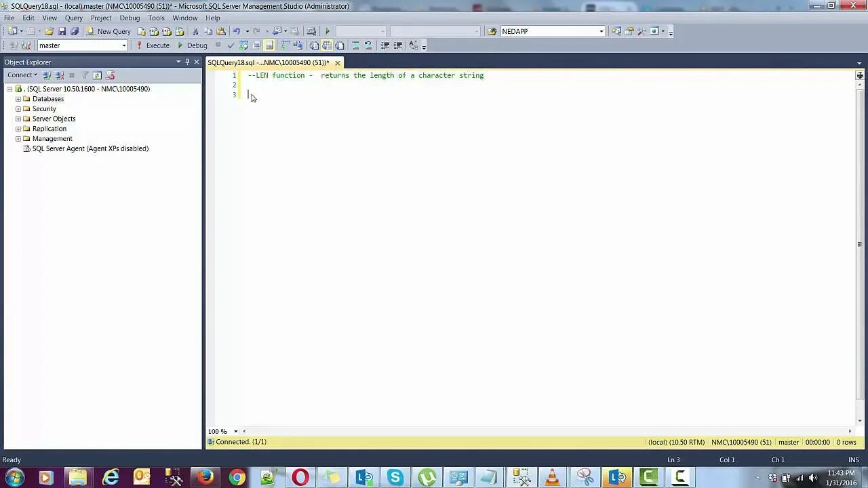Click the editor split window handle
The width and height of the screenshot is (868, 488).
tap(859, 75)
